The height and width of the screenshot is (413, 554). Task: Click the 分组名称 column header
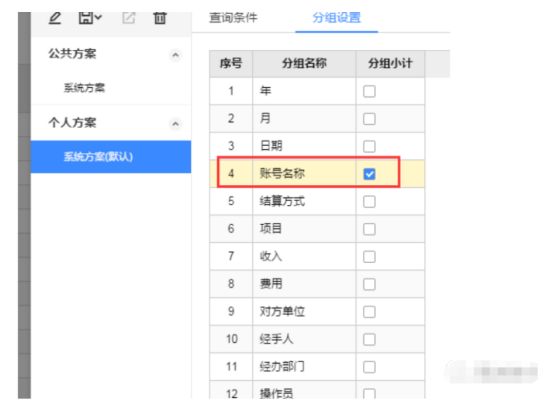point(304,64)
